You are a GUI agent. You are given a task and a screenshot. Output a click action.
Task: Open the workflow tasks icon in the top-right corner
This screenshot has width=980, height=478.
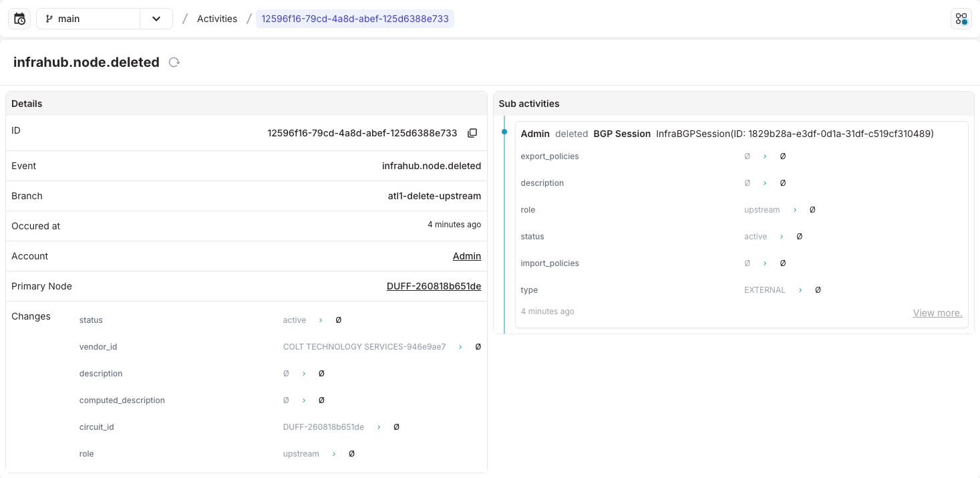pos(961,18)
